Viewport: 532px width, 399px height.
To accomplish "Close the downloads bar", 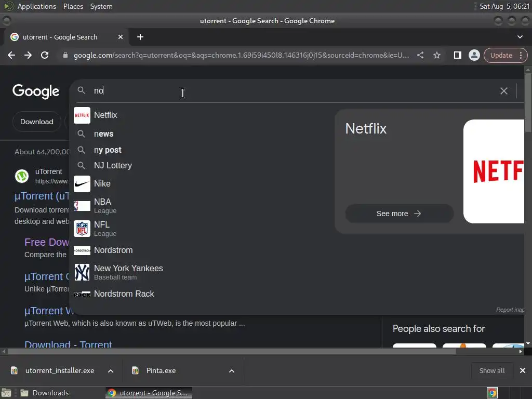I will [523, 370].
